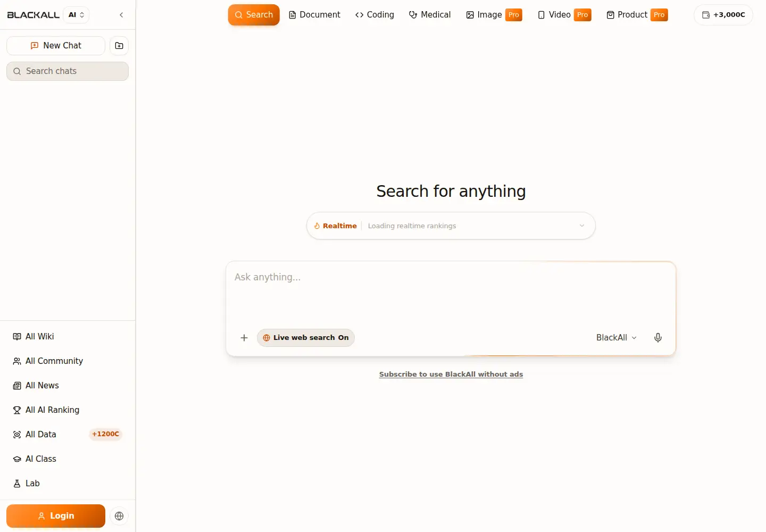Click the All AI Ranking trophy icon
Image resolution: width=766 pixels, height=532 pixels.
17,410
